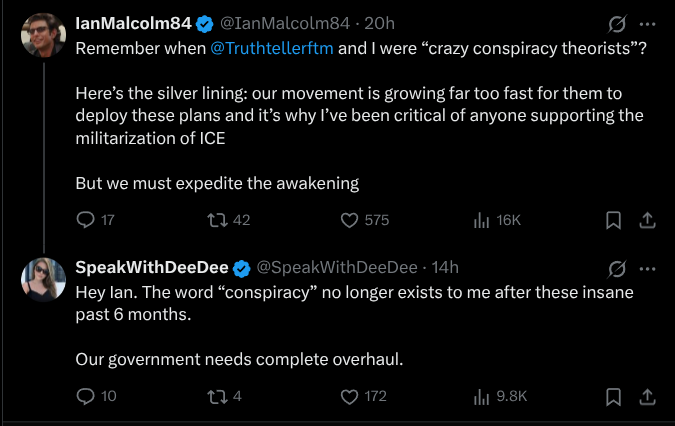675x426 pixels.
Task: View analytics showing 9.8K views
Action: [480, 396]
